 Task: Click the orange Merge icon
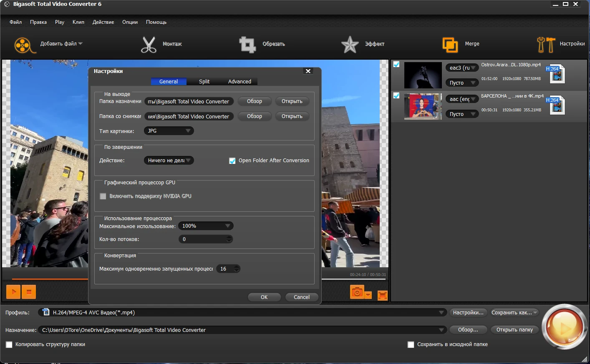(x=450, y=45)
